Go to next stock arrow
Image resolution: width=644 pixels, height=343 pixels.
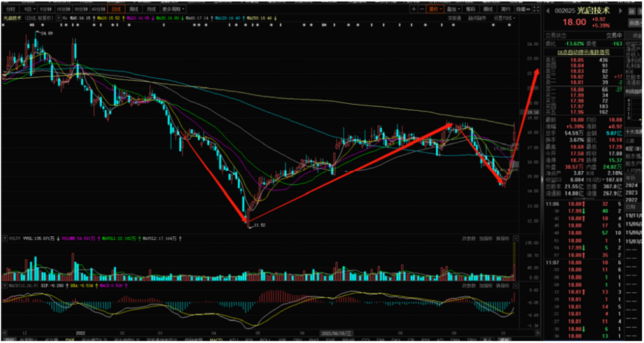(x=621, y=11)
